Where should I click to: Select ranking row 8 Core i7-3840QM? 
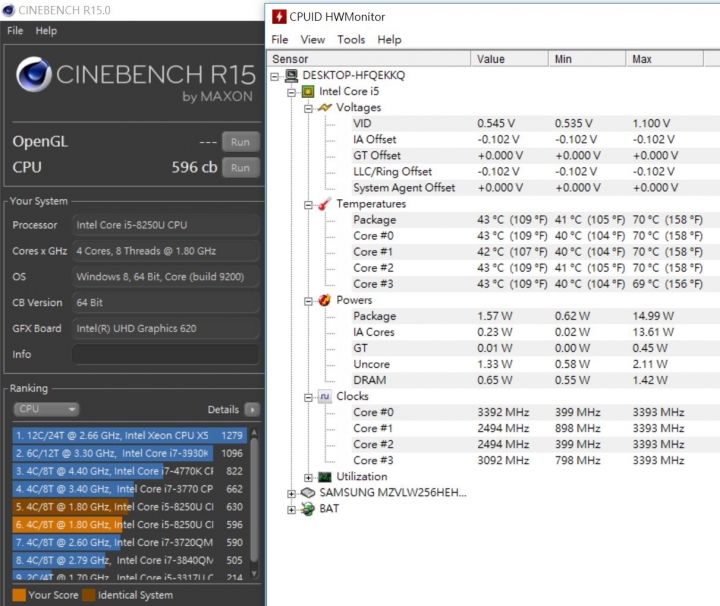[130, 561]
